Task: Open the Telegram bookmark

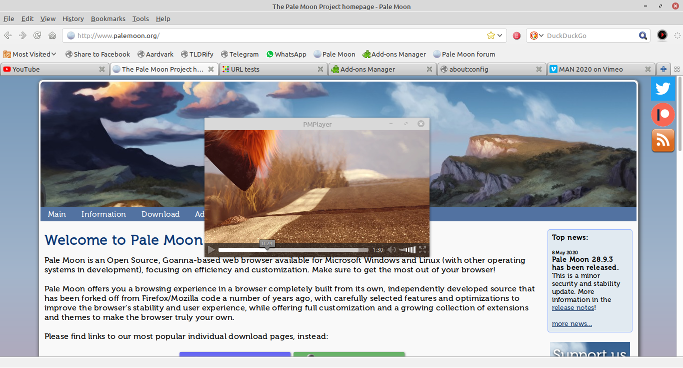Action: click(x=240, y=54)
